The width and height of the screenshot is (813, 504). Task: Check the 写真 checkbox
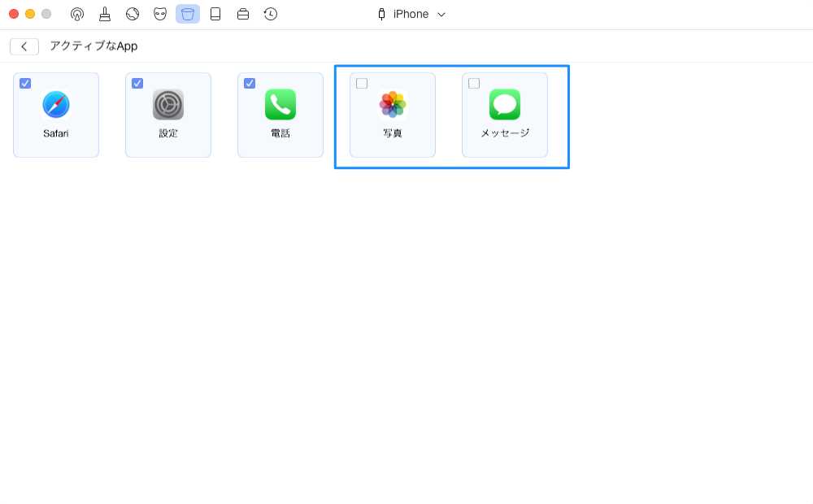[362, 84]
